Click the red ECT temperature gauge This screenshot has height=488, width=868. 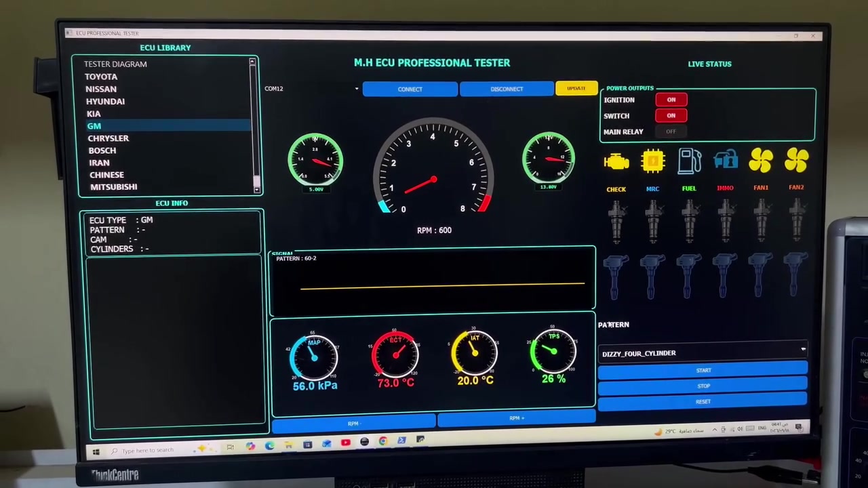point(395,354)
